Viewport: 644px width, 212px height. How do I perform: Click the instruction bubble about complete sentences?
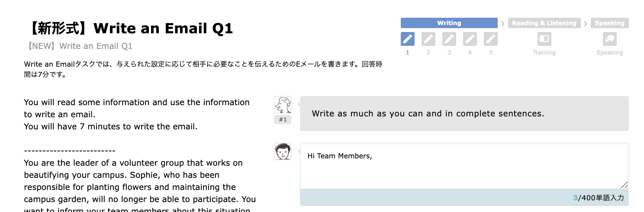[464, 114]
